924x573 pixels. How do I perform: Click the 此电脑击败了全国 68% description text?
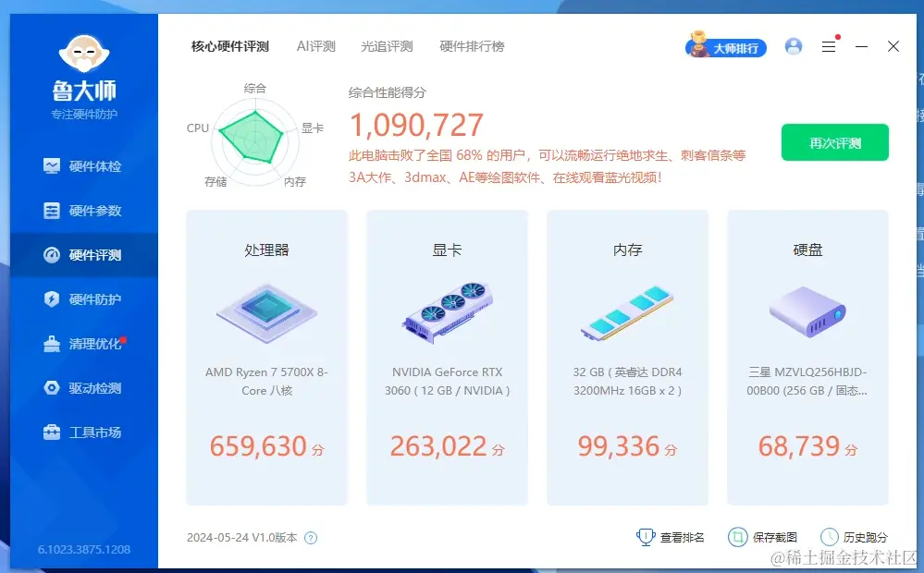click(547, 166)
